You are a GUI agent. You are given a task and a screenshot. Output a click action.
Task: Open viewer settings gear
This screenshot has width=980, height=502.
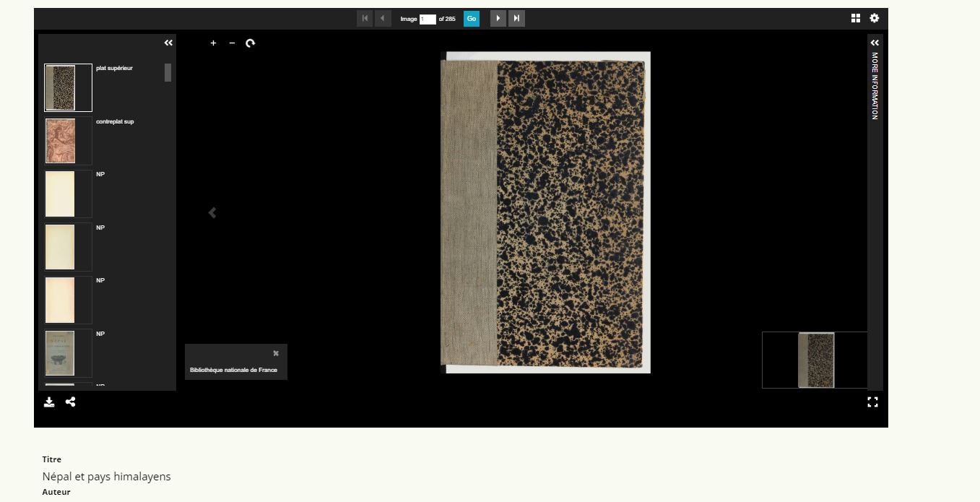(x=875, y=18)
